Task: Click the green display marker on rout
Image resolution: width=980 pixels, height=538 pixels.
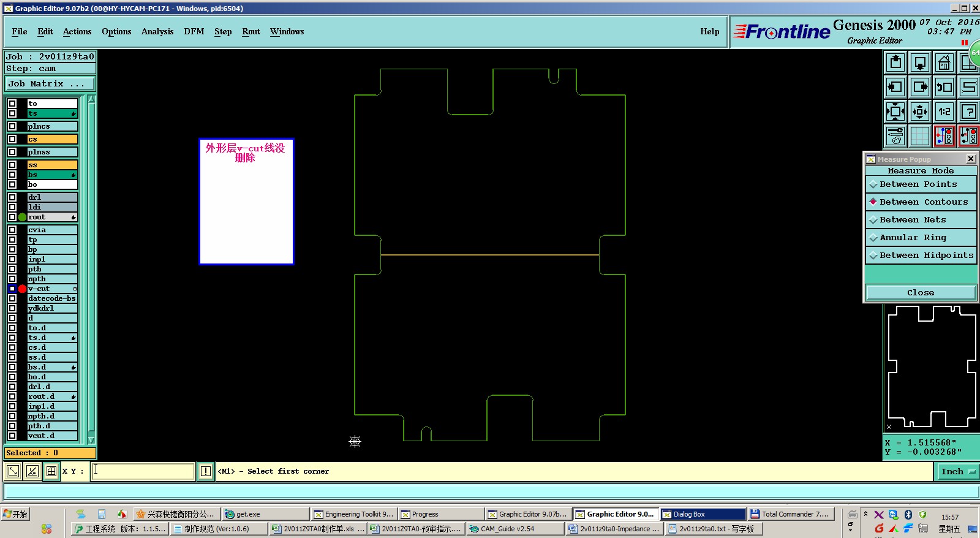Action: point(22,217)
